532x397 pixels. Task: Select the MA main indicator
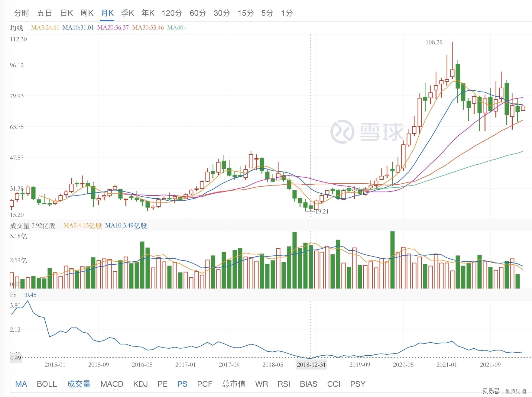[21, 384]
